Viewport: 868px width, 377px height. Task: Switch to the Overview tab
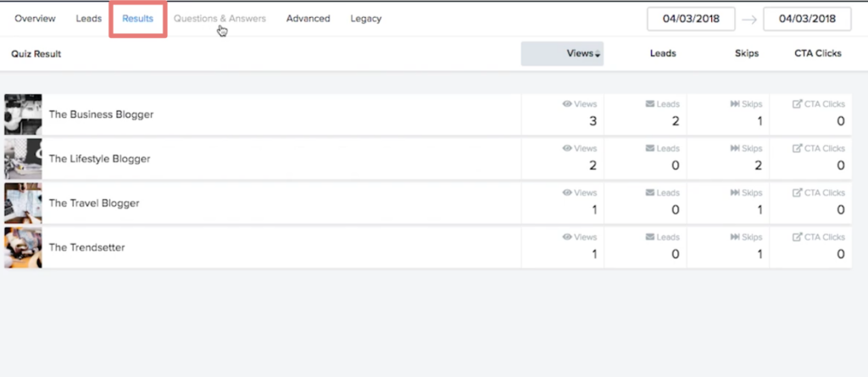(x=35, y=19)
